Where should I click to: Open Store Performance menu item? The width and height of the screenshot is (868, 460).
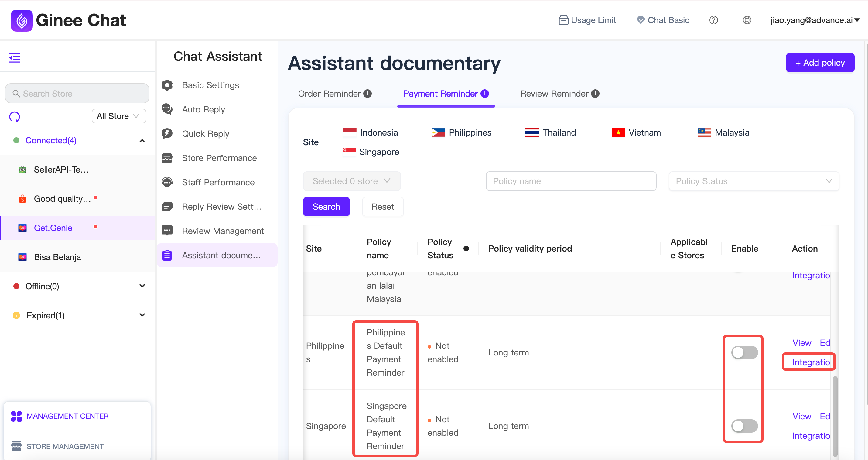point(217,158)
